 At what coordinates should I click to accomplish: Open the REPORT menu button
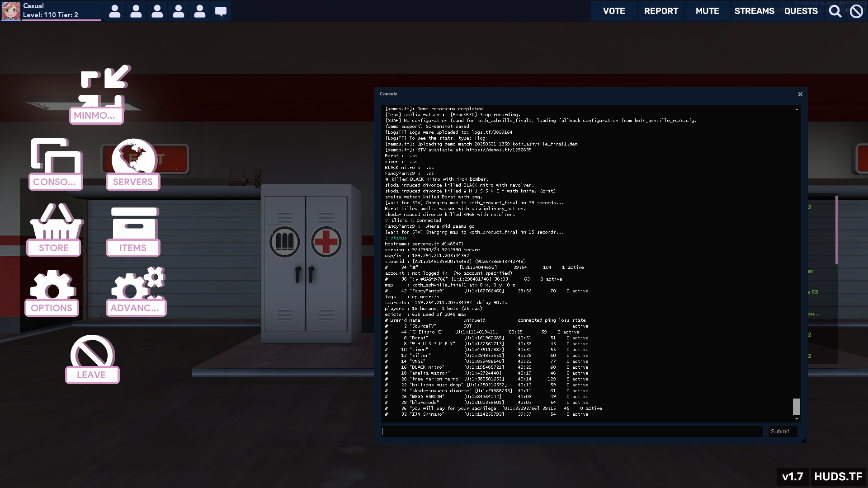point(660,11)
